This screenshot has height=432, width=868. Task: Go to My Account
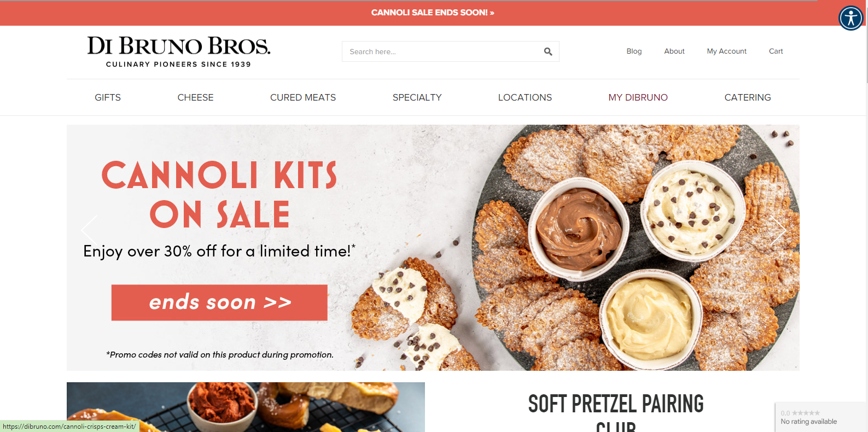click(x=726, y=51)
